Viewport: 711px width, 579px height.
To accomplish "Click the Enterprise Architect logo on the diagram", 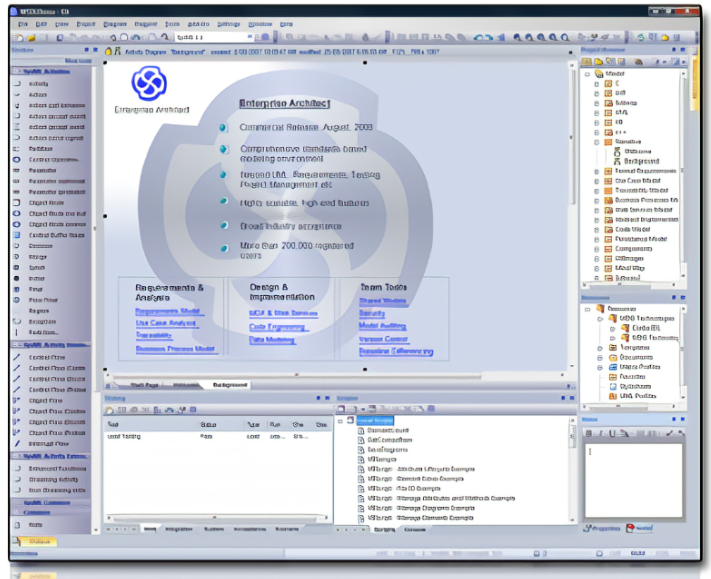I will [149, 83].
